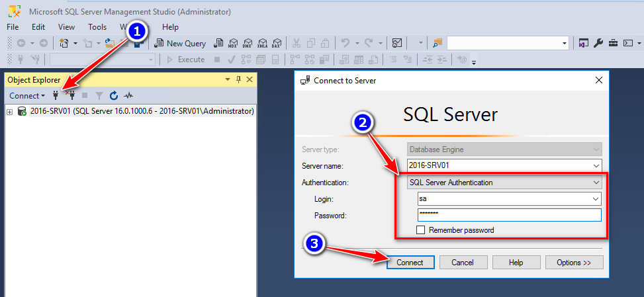
Task: Close the Object Explorer panel
Action: click(250, 79)
